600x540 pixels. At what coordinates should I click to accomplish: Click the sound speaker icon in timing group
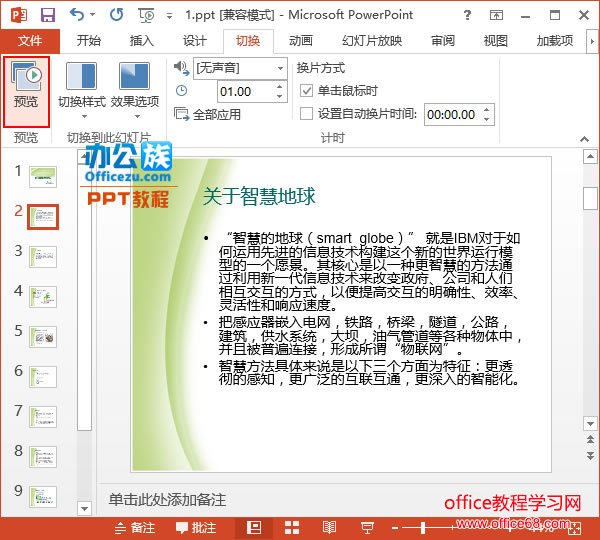coord(181,69)
